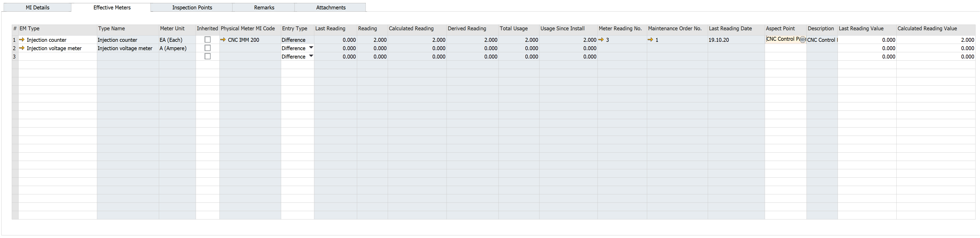Open link arrow for Injection counter EM Type

[22, 39]
